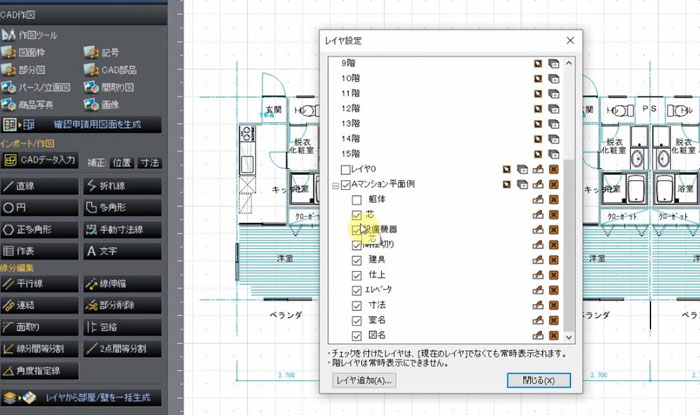
Task: Insert a 部分図 partial drawing
Action: pos(23,70)
